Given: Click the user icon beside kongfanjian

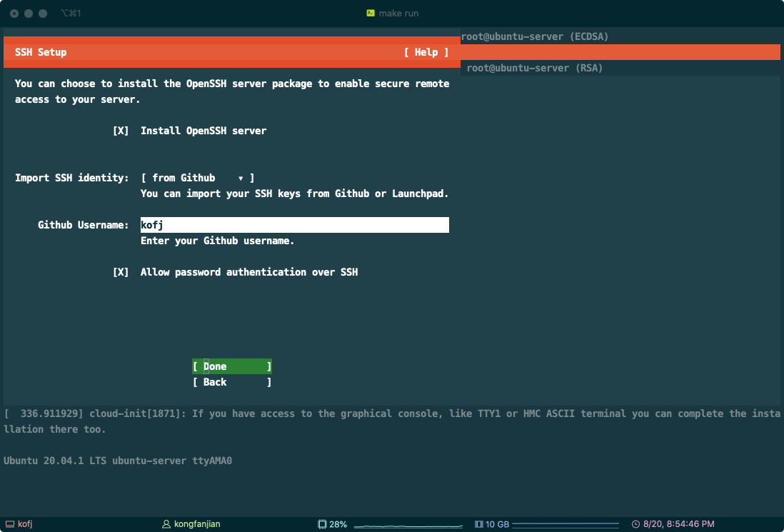Looking at the screenshot, I should click(167, 524).
